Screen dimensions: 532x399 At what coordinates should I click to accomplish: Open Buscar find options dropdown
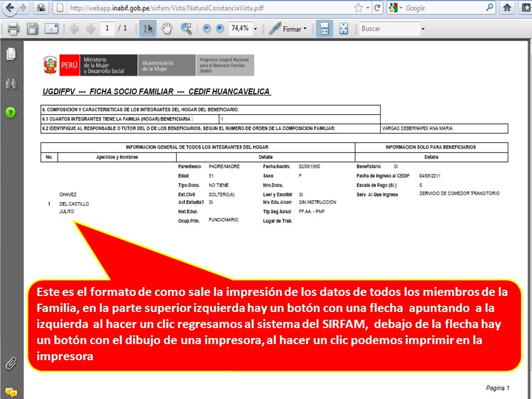click(423, 29)
